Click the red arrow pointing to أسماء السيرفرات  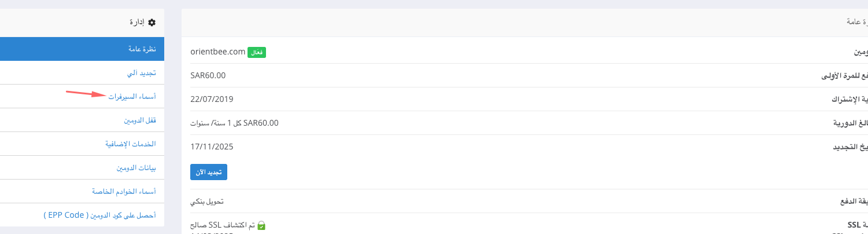86,93
